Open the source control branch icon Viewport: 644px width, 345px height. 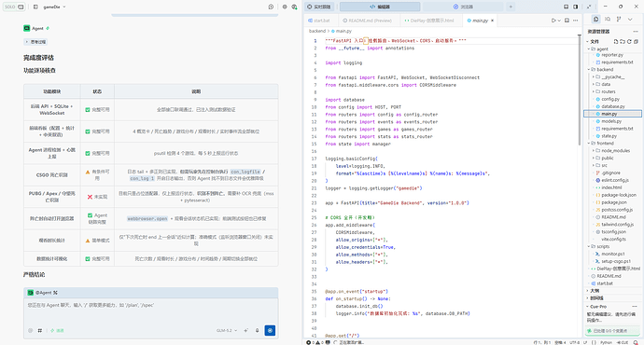point(619,20)
